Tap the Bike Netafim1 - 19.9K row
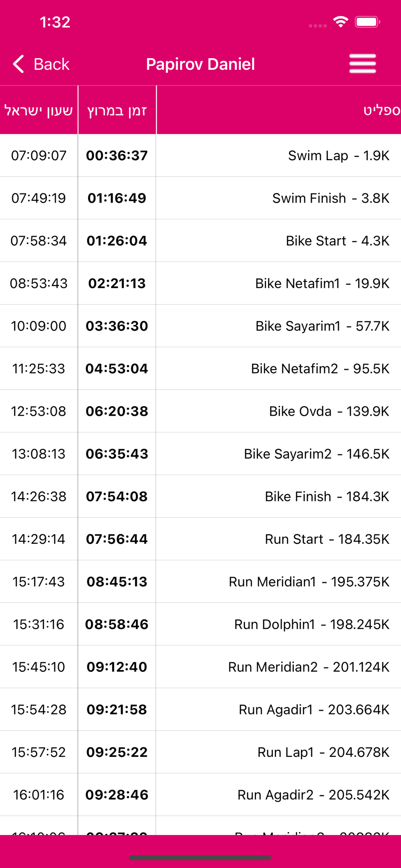Screen dimensions: 401x868 (x=322, y=283)
